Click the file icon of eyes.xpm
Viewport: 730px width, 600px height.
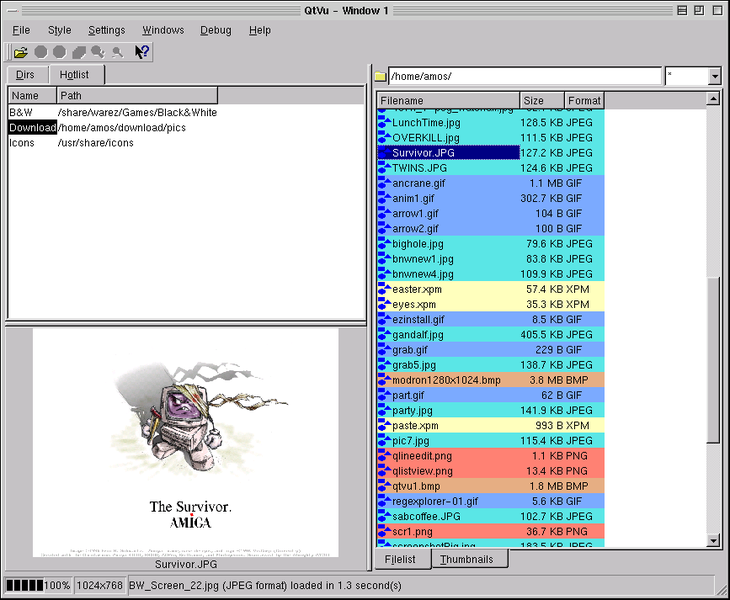click(x=385, y=304)
